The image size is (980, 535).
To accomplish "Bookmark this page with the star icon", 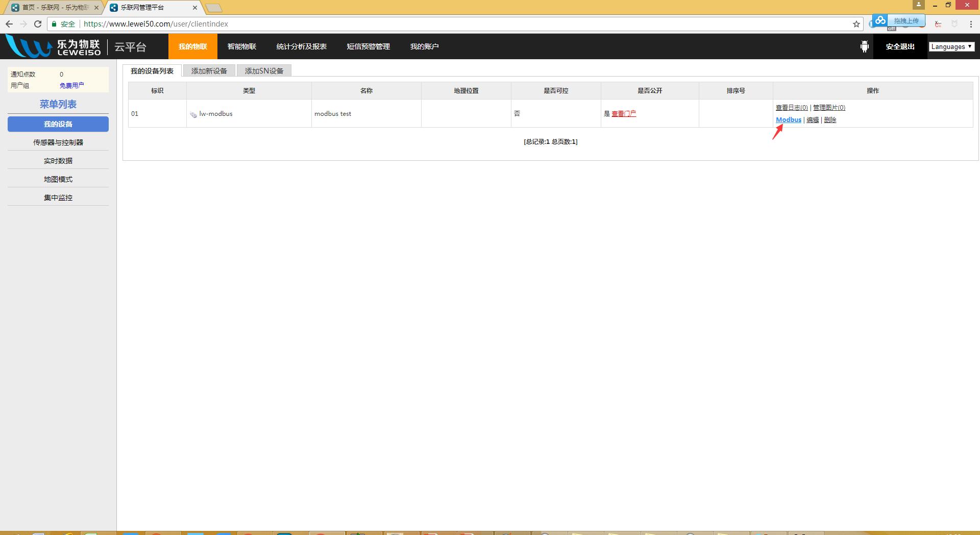I will pos(856,24).
